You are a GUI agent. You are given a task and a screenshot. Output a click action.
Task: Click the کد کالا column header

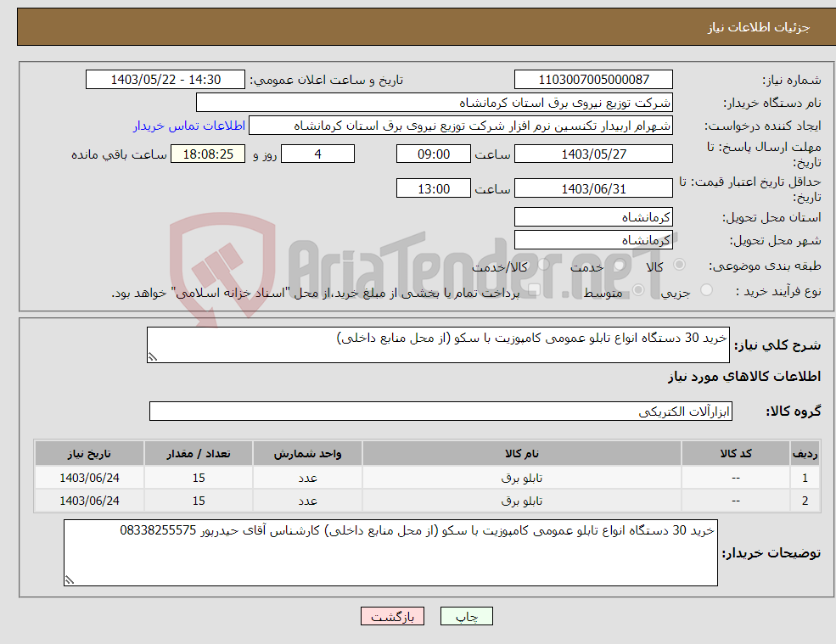point(736,454)
